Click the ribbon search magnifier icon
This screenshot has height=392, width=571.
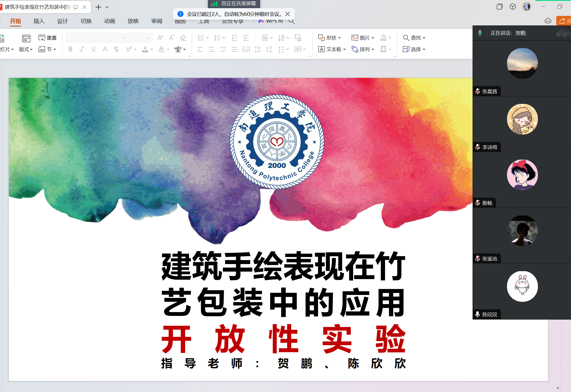292,21
